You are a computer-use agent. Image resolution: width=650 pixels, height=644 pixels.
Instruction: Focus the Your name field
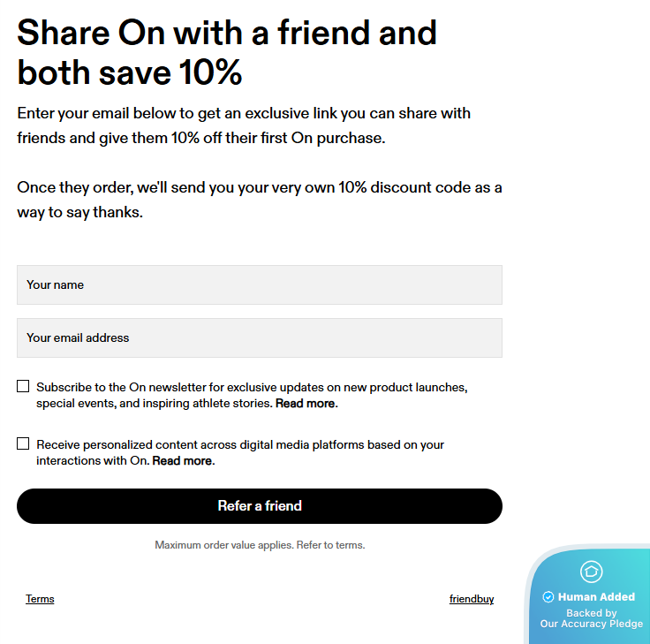click(x=260, y=284)
